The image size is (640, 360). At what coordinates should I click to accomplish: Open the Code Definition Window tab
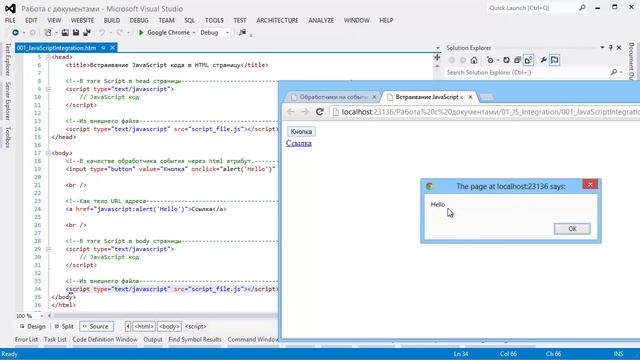[x=105, y=340]
